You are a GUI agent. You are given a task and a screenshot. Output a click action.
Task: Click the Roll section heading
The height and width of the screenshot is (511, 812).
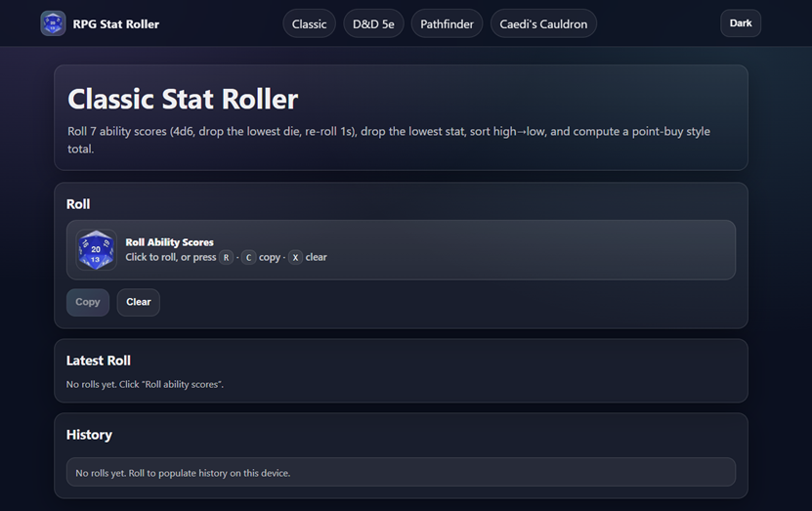tap(78, 204)
